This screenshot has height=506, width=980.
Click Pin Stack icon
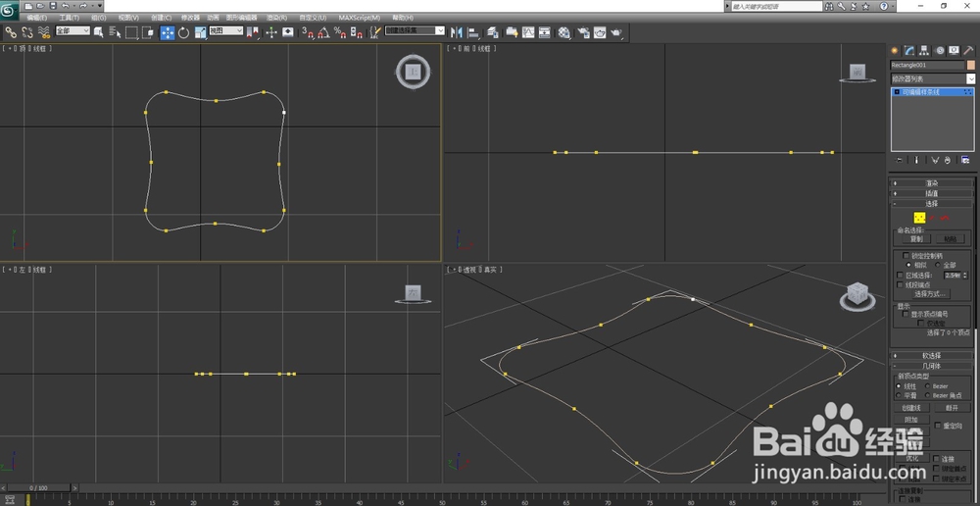[900, 160]
